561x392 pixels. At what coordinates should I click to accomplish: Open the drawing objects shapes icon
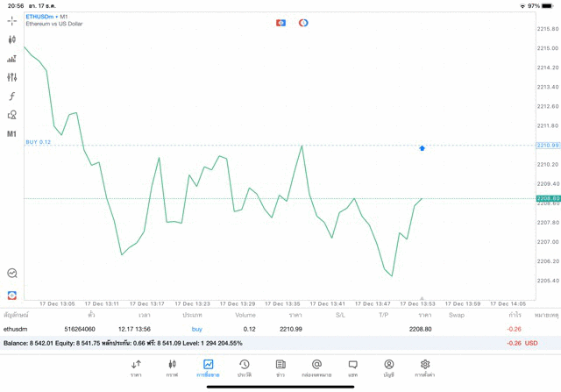pos(11,115)
